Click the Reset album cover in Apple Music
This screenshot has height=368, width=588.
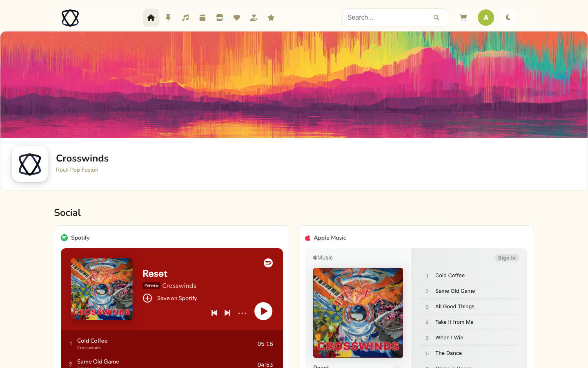(x=358, y=313)
